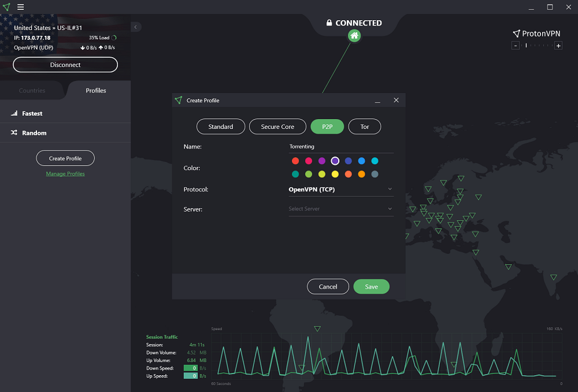Image resolution: width=578 pixels, height=392 pixels.
Task: Open the Select Server dropdown
Action: (x=341, y=209)
